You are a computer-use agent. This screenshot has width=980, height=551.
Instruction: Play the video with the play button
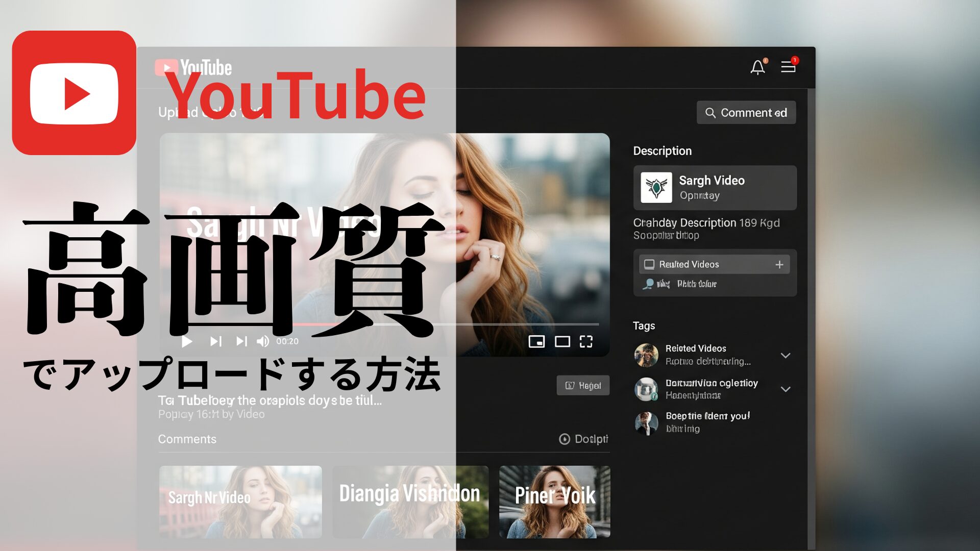coord(187,341)
